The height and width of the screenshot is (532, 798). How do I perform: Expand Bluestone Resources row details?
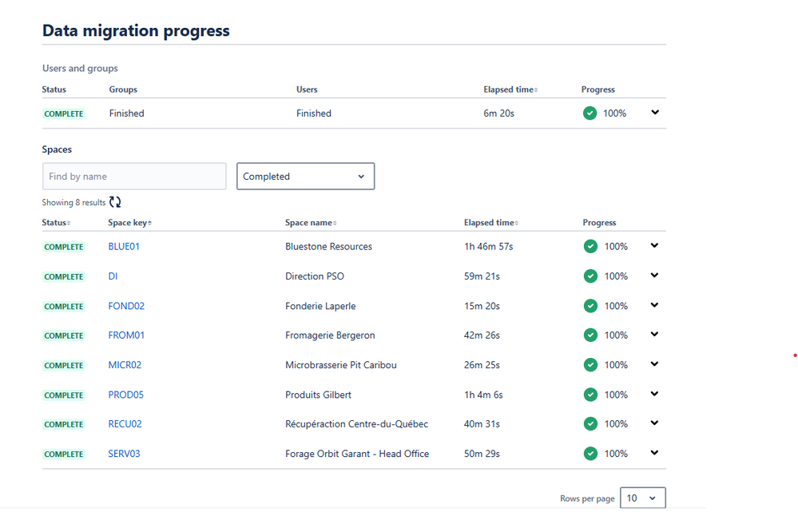[x=654, y=246]
